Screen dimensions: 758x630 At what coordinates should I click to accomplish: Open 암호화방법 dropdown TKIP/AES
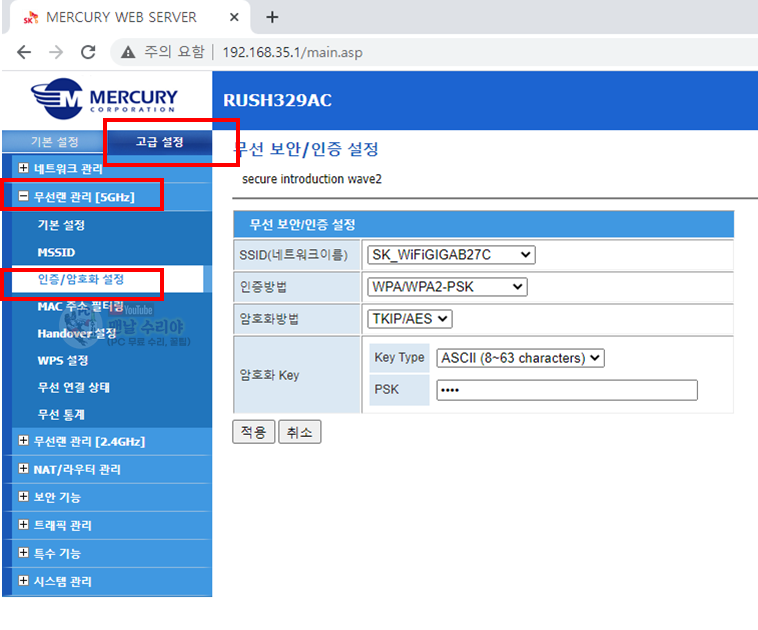tap(409, 319)
